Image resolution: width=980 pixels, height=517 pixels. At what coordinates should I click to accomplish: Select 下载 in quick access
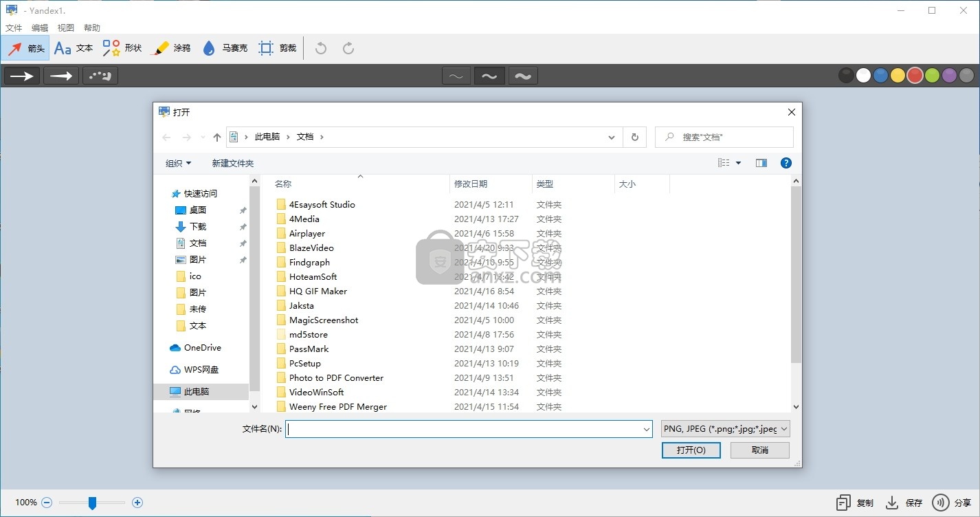click(198, 227)
